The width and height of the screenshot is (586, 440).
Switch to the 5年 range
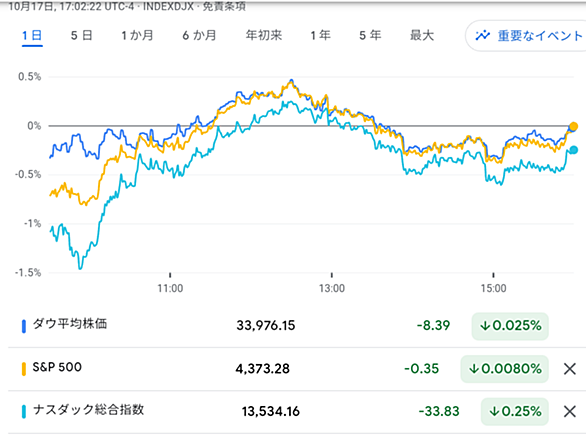pyautogui.click(x=370, y=36)
